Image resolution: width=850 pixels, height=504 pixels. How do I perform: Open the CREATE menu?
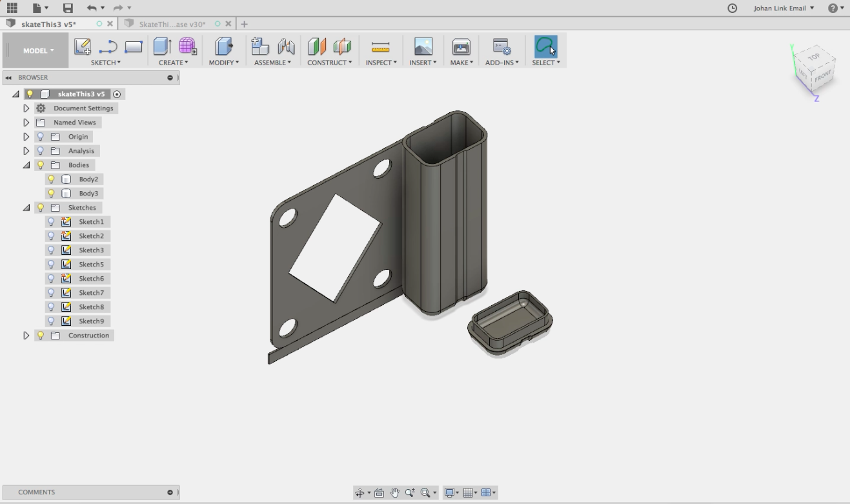click(x=174, y=63)
